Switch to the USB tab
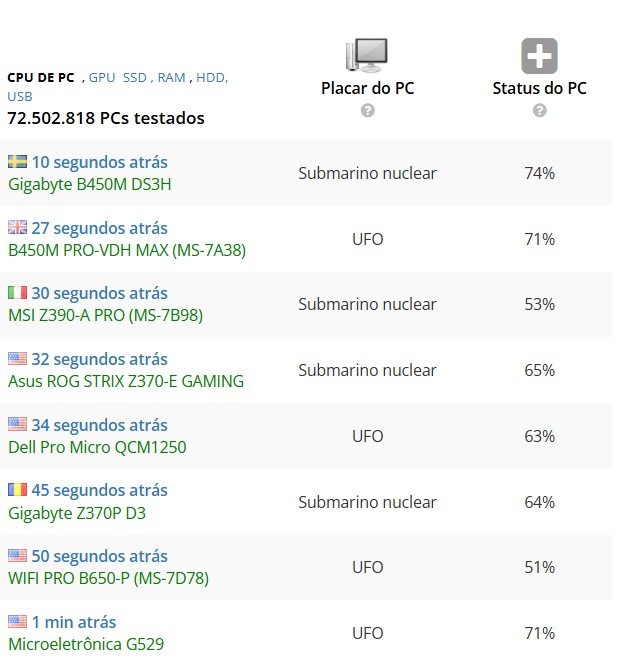Screen dimensions: 619x663 coord(19,97)
